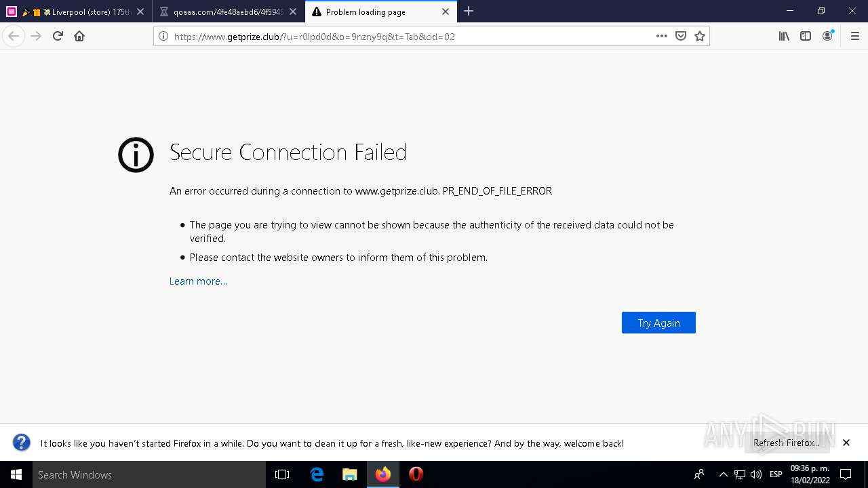Click the Refresh Firefox button

click(787, 443)
